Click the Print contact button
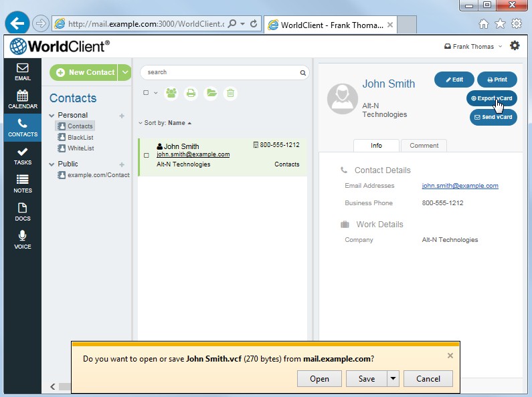The image size is (532, 397). 497,80
